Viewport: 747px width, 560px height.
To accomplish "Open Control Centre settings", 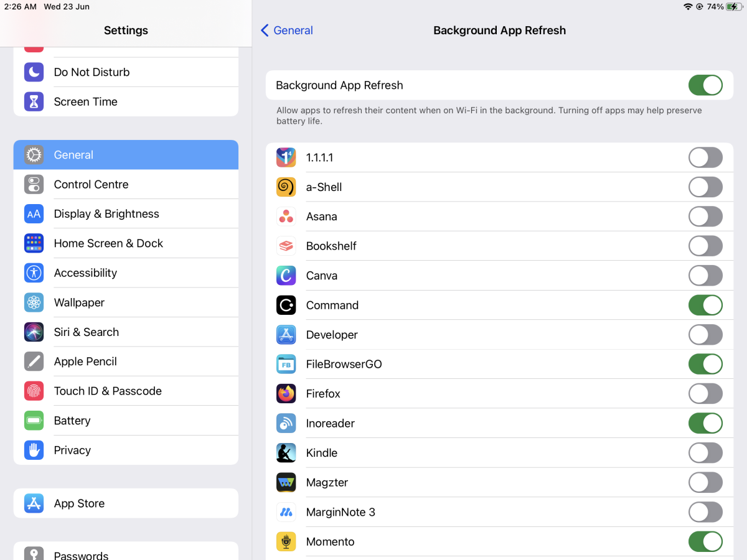I will tap(126, 184).
